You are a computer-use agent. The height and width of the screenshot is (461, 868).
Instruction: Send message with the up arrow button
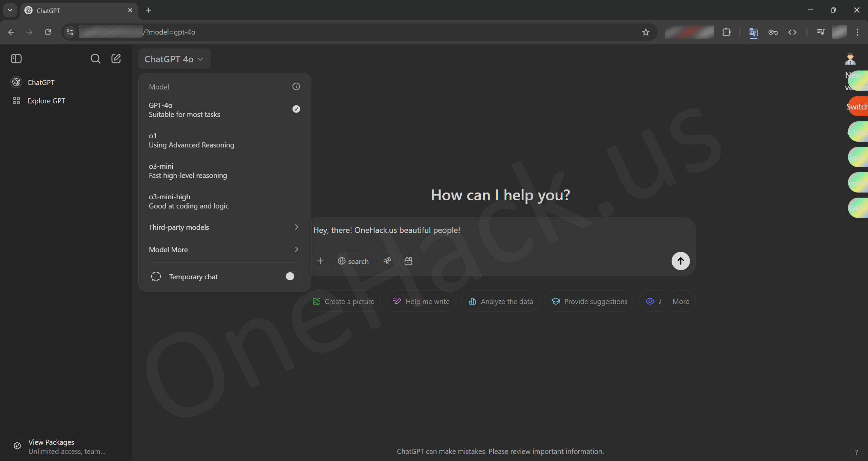[x=680, y=261]
